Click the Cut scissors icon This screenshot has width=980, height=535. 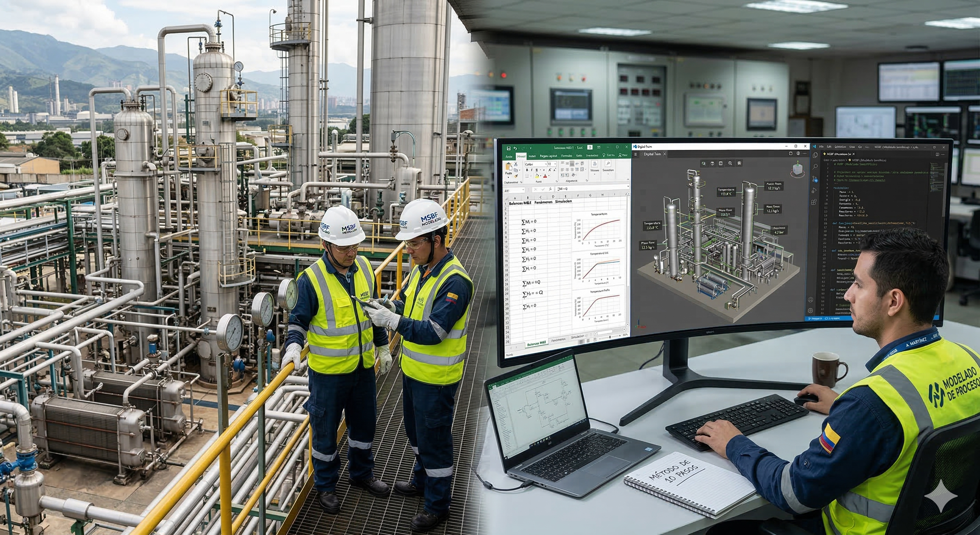coord(516,164)
